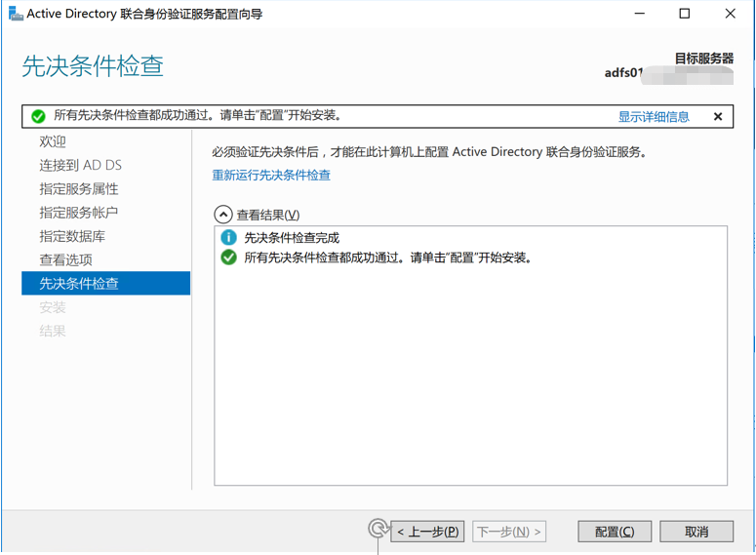Click the AD FS wizard title bar icon

pos(16,14)
